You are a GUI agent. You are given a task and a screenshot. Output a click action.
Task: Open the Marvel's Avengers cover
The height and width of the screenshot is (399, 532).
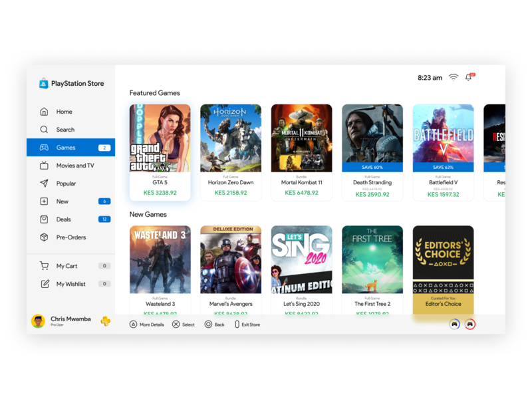[231, 259]
